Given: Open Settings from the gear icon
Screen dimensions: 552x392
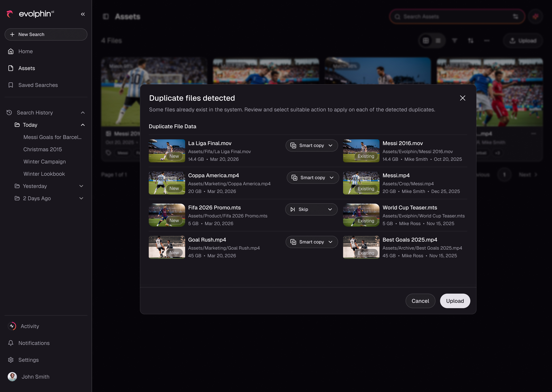Looking at the screenshot, I should [x=11, y=360].
